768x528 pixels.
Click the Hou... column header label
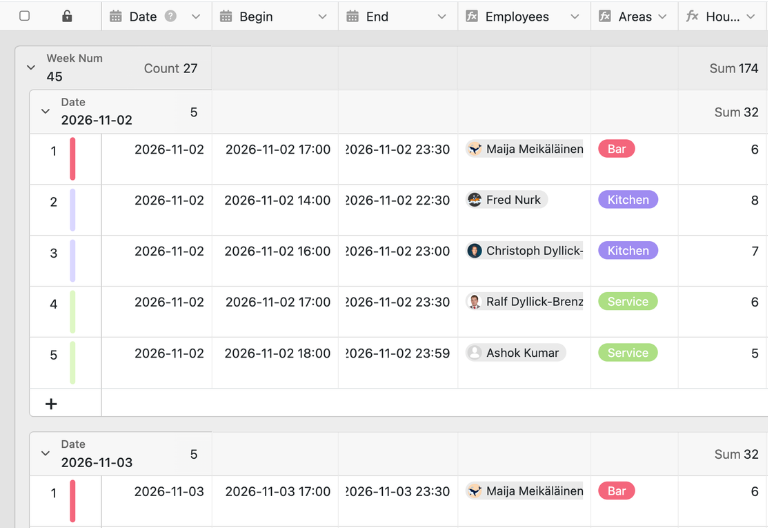[x=722, y=17]
